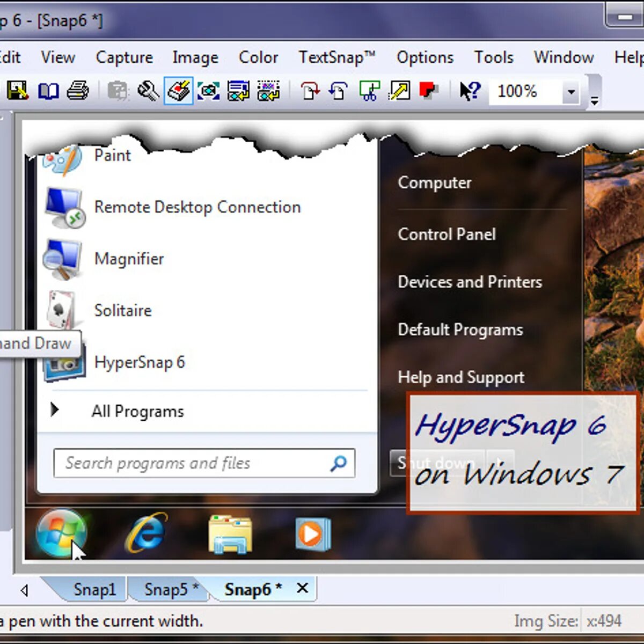Click the window capture icon with yellow arrow
Image resolution: width=644 pixels, height=644 pixels.
[238, 91]
